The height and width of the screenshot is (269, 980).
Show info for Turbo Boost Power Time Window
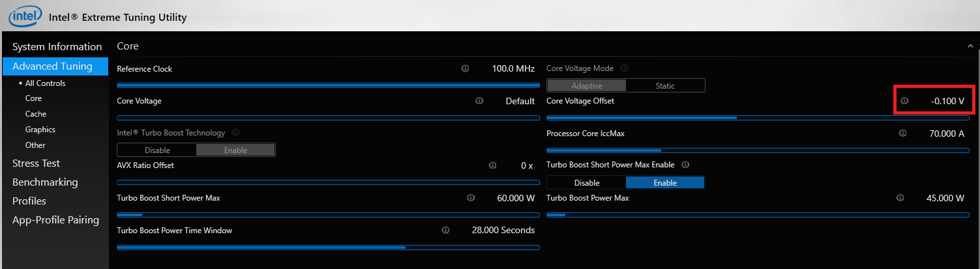tap(445, 230)
